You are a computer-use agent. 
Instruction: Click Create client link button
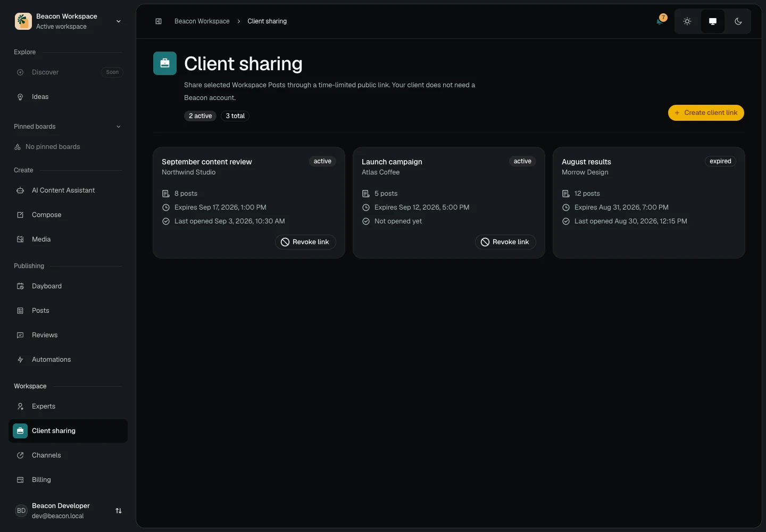tap(706, 113)
